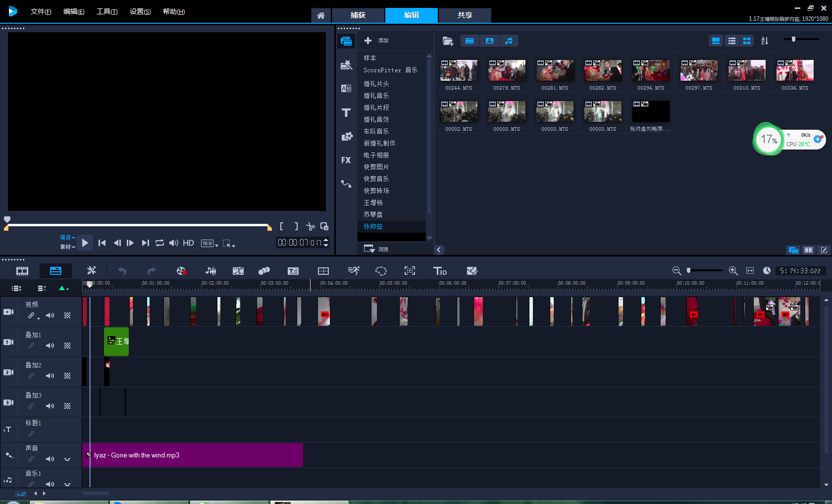Open the Subtitle Editor tool
The image size is (832, 504).
click(293, 271)
